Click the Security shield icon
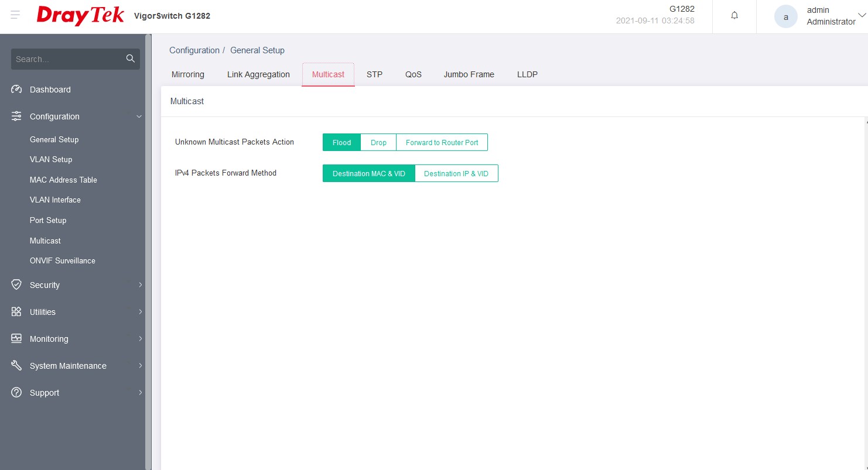 click(16, 285)
